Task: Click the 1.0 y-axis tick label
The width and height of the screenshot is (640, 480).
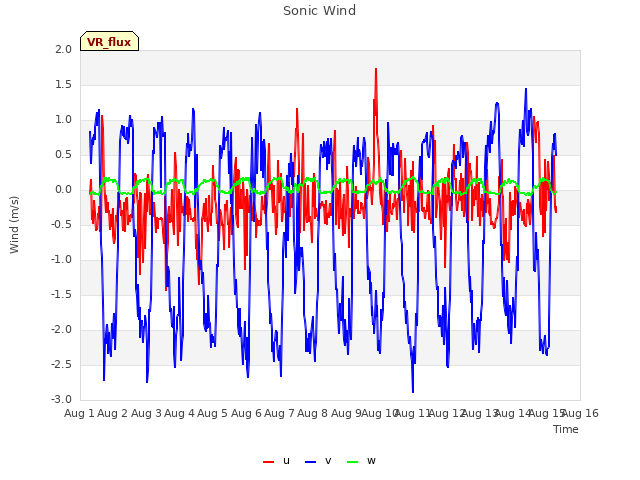Action: 63,120
